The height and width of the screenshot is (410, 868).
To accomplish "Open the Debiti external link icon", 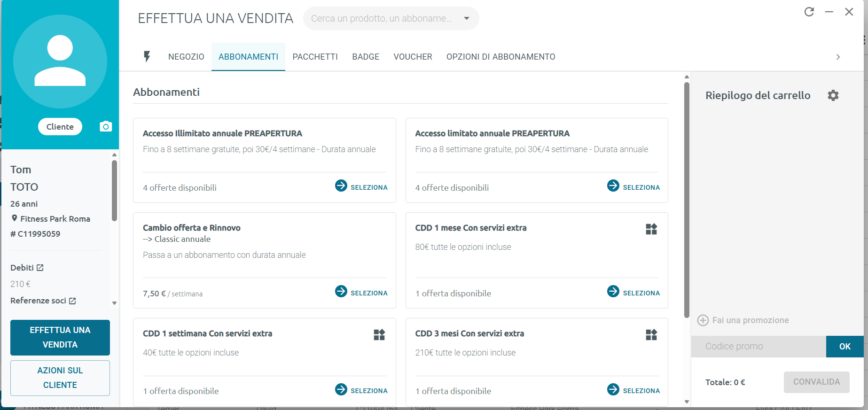I will point(40,268).
